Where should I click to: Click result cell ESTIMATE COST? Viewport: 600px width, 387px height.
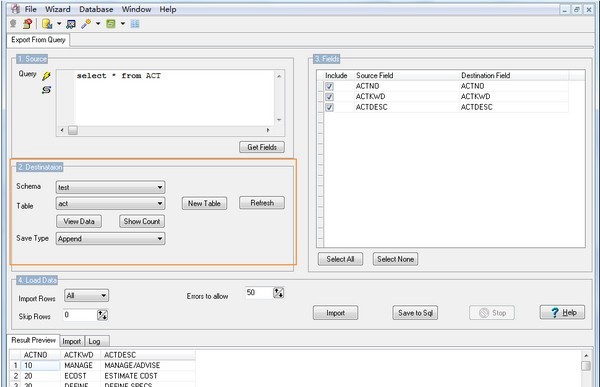click(131, 376)
